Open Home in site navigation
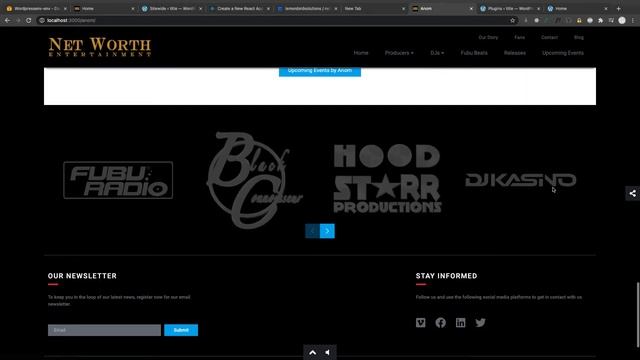The height and width of the screenshot is (360, 640). tap(361, 53)
